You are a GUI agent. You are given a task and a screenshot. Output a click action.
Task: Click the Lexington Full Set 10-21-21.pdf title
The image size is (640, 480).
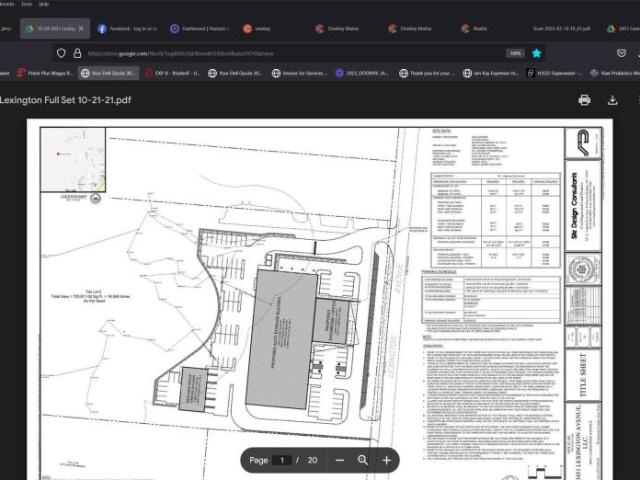(x=65, y=100)
